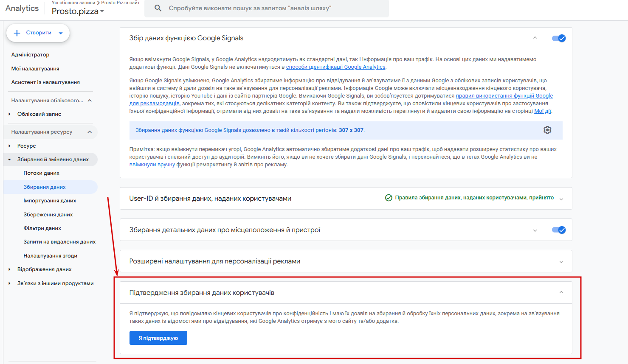Collapse Підтвердження збирання даних користувачів section
This screenshot has width=628, height=364.
[x=561, y=292]
